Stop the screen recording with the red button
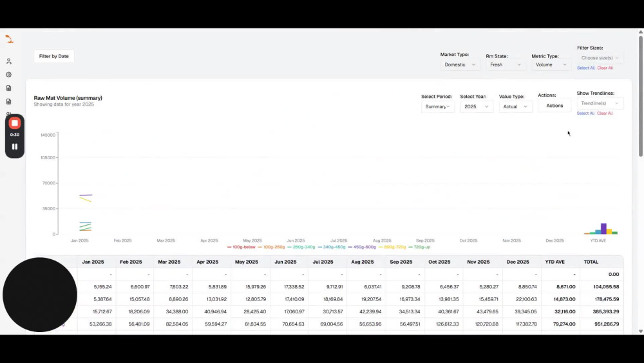Viewport: 644px width, 363px height. point(15,123)
